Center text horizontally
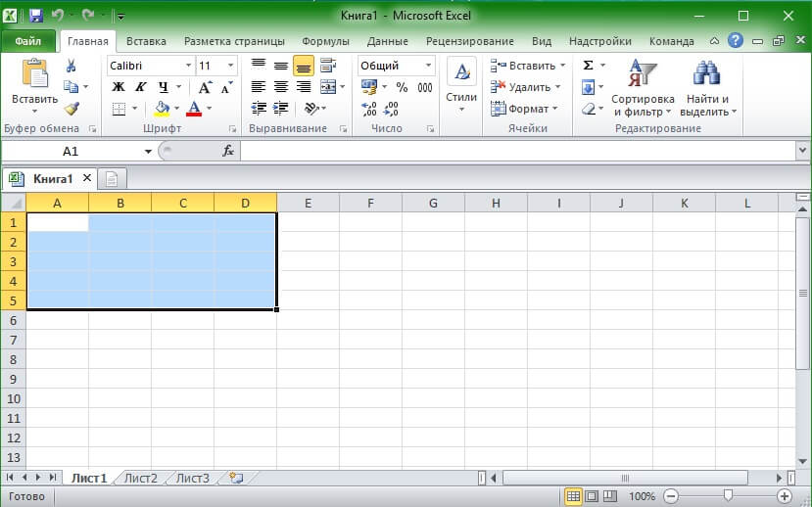This screenshot has height=507, width=812. 281,86
